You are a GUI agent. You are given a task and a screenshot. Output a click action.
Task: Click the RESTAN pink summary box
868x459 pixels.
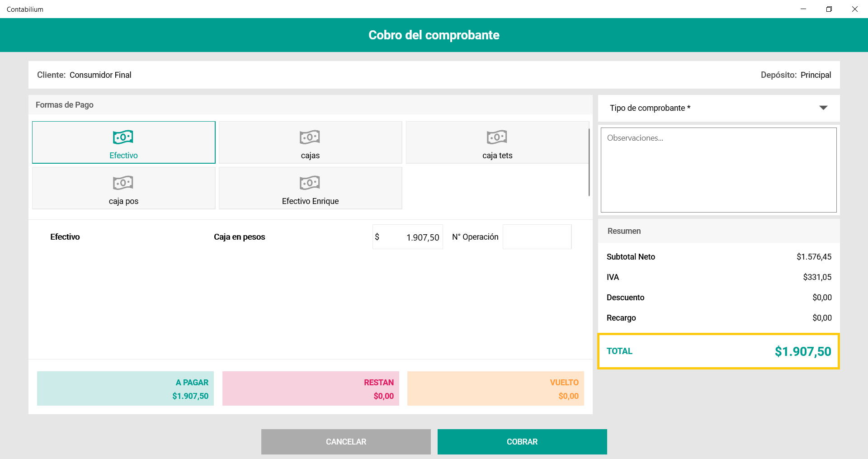[311, 388]
